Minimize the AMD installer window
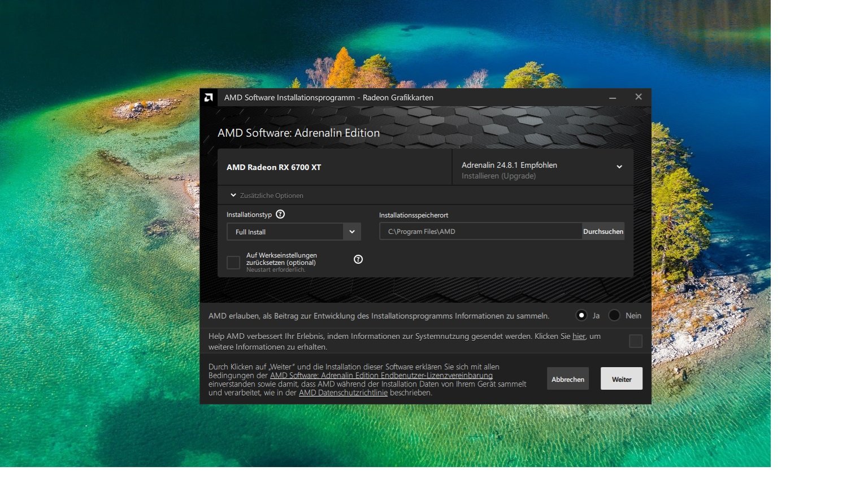 click(x=613, y=97)
